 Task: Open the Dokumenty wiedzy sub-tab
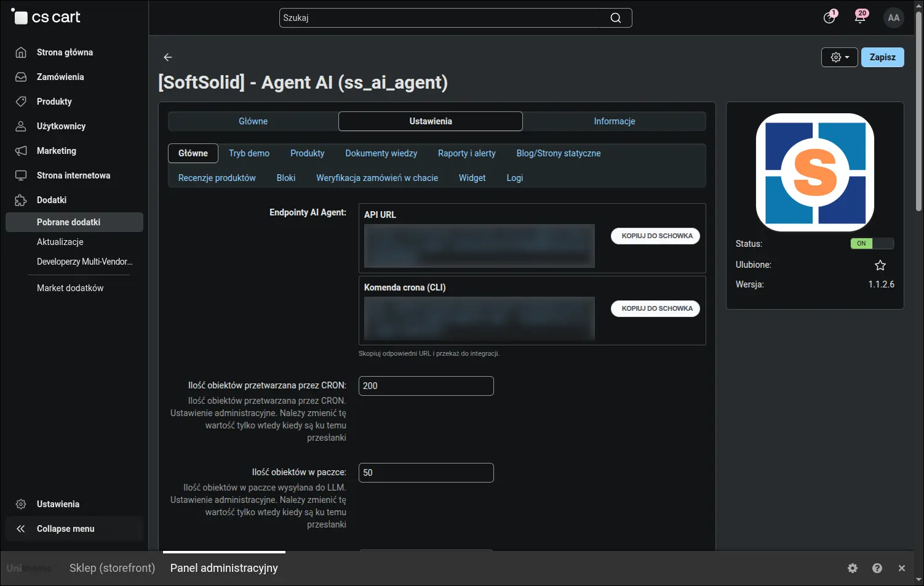click(x=381, y=153)
